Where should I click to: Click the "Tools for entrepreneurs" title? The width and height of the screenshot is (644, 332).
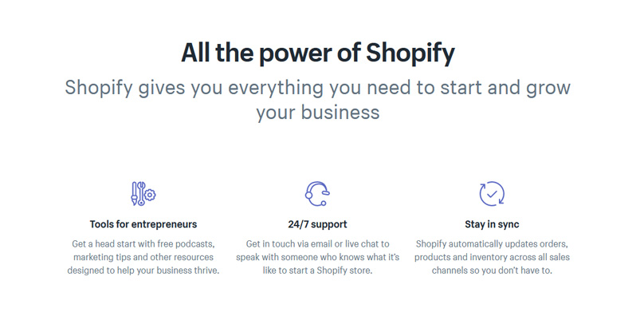point(143,224)
